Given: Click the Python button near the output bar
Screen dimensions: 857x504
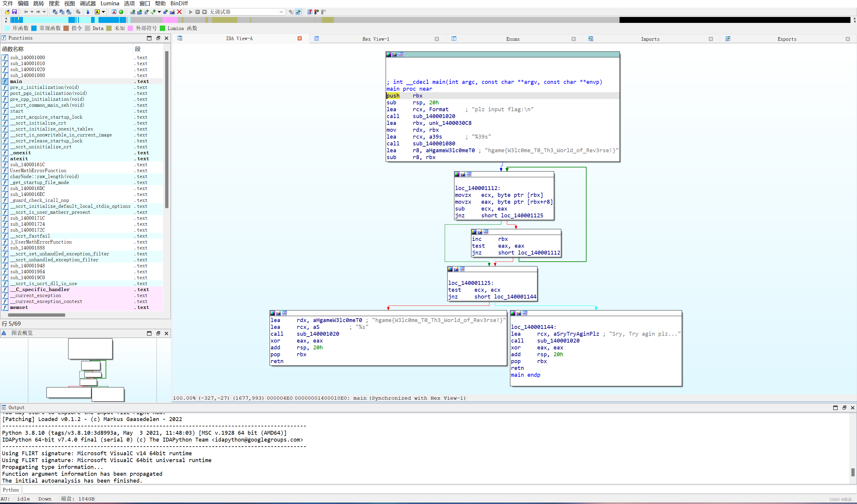Looking at the screenshot, I should click(10, 490).
